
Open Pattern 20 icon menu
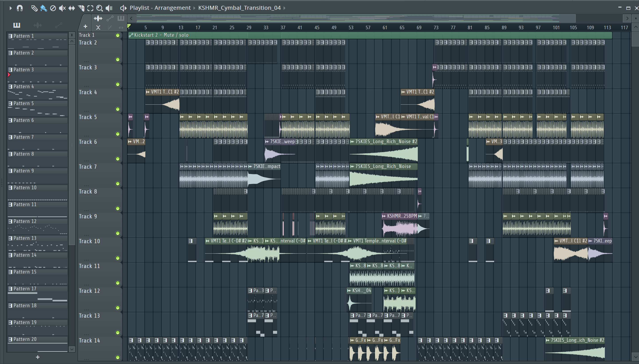(10, 339)
